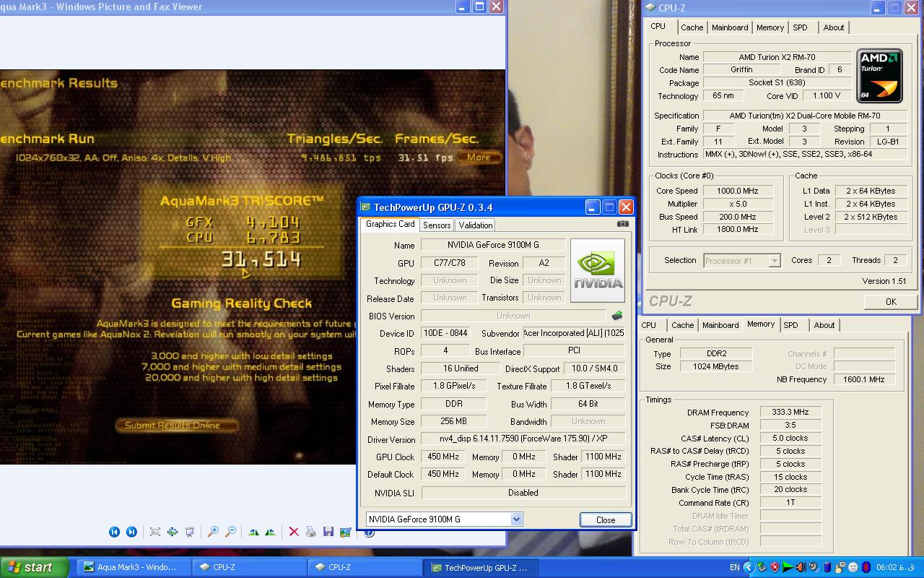Image resolution: width=924 pixels, height=578 pixels.
Task: Show image at Actual Size in viewer
Action: 173,532
